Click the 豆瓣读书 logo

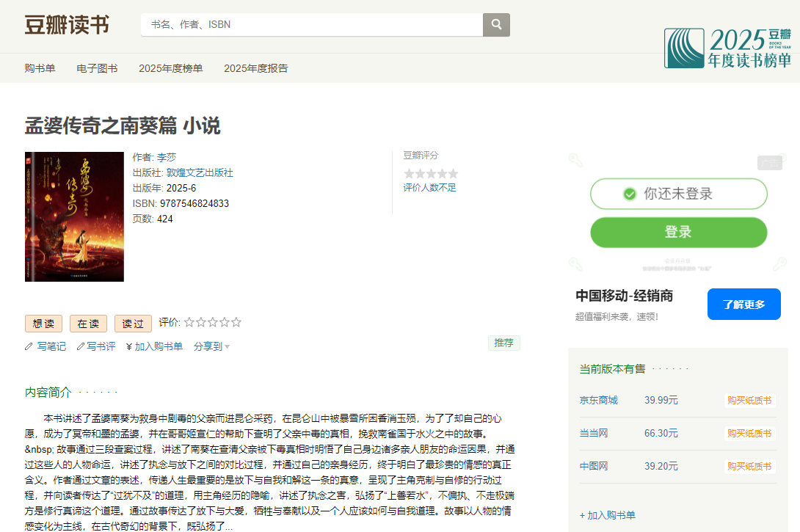(67, 25)
